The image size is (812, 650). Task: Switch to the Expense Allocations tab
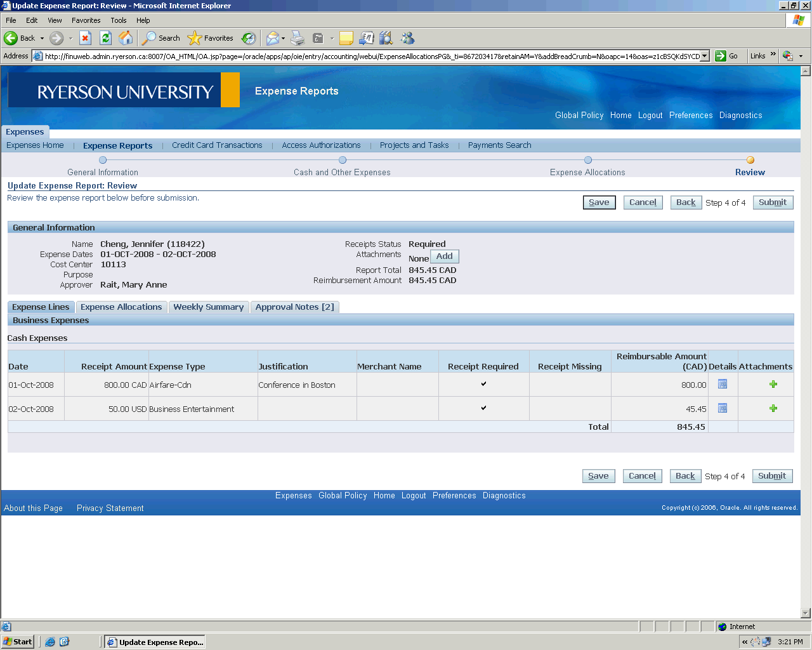[121, 307]
